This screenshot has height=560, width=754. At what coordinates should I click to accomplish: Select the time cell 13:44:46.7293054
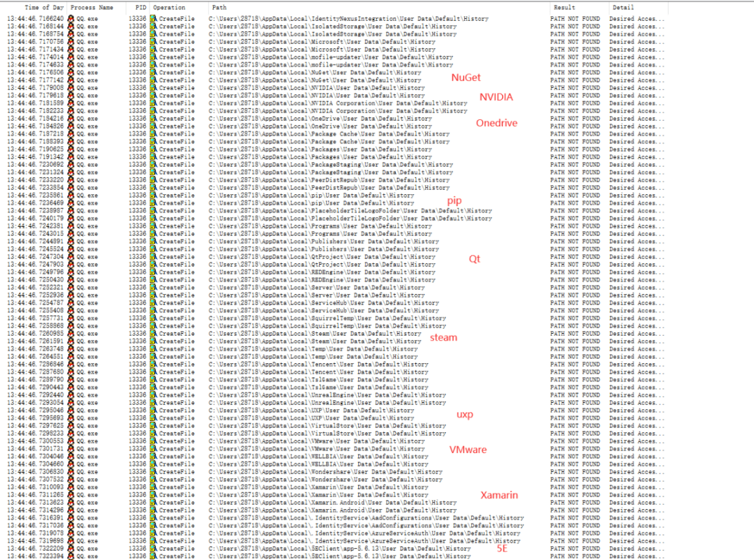(35, 403)
